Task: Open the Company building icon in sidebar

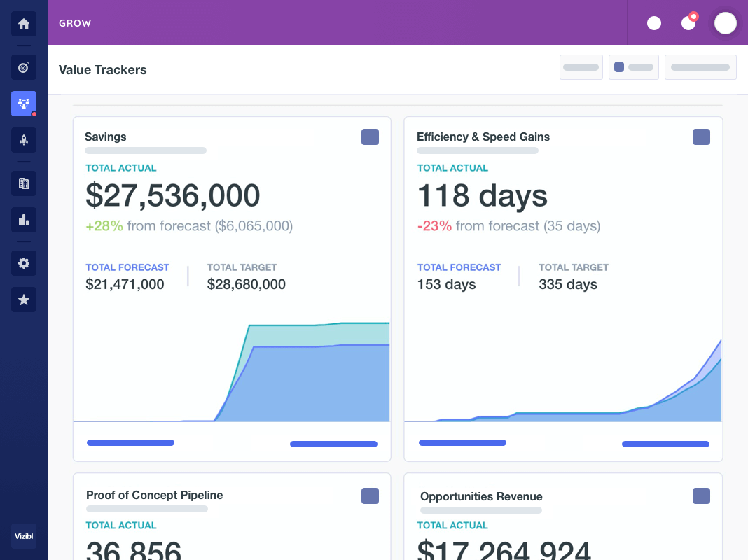Action: coord(23,183)
